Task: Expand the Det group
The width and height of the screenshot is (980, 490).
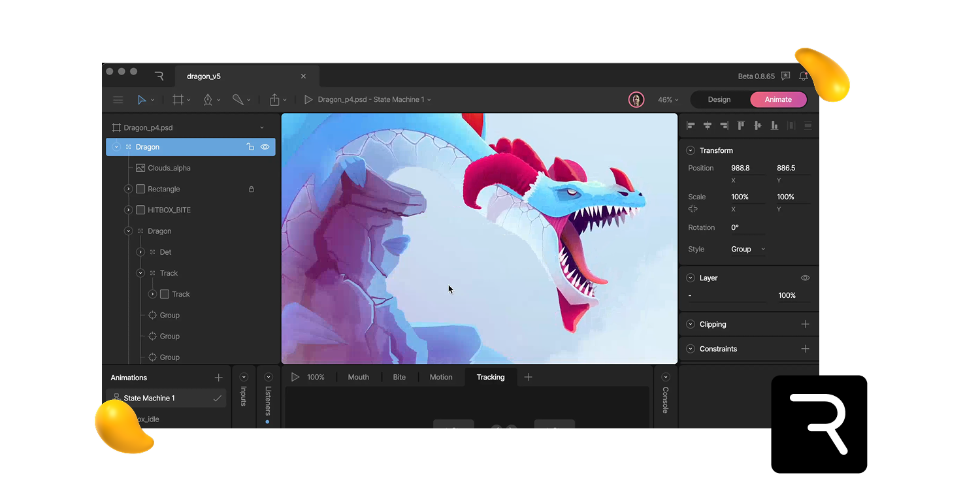Action: pos(140,252)
